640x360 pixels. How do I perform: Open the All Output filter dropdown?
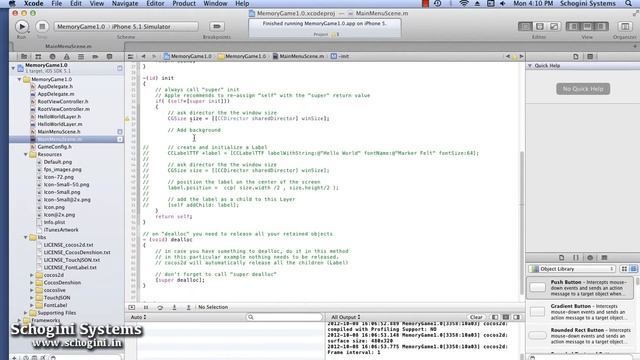click(x=345, y=317)
